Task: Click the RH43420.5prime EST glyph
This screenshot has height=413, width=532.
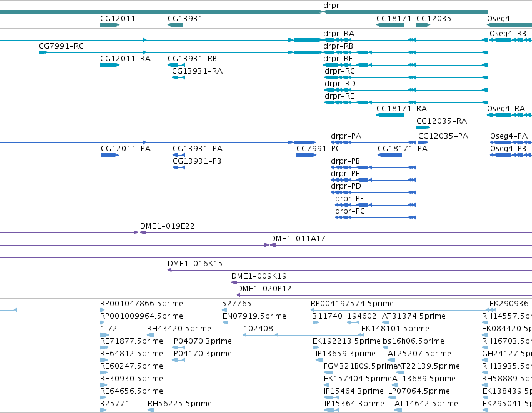Action: pos(151,335)
